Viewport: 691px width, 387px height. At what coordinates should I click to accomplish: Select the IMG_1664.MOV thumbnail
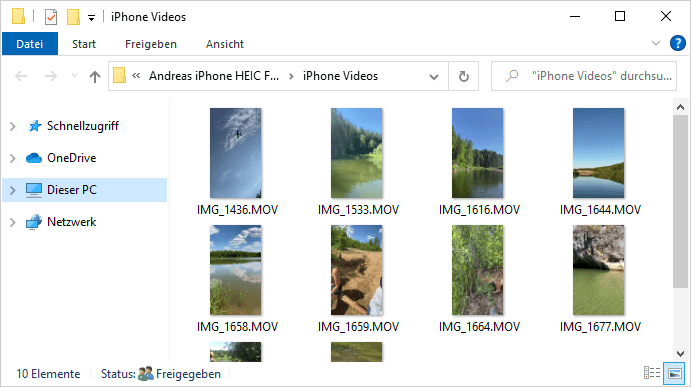[x=477, y=270]
